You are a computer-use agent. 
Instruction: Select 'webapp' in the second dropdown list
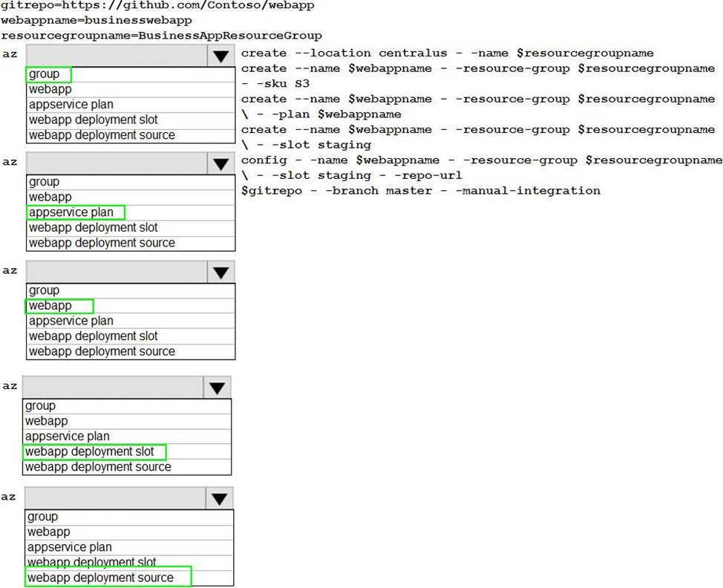click(131, 197)
